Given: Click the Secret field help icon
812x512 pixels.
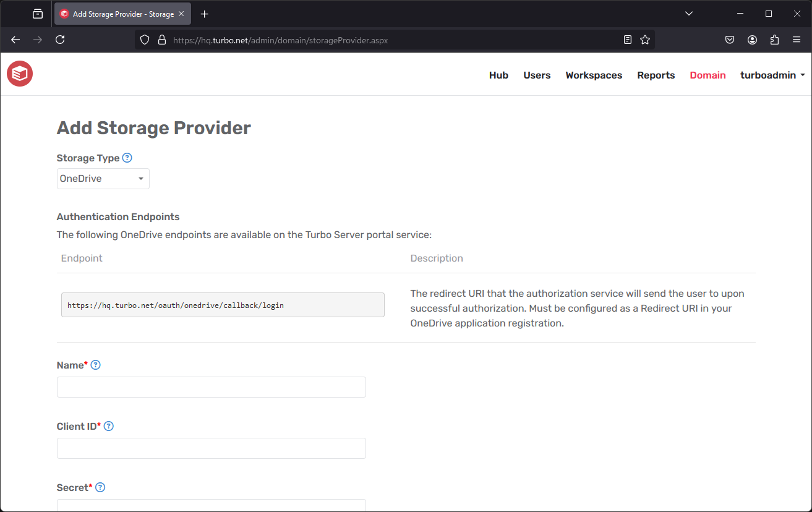Looking at the screenshot, I should coord(100,487).
